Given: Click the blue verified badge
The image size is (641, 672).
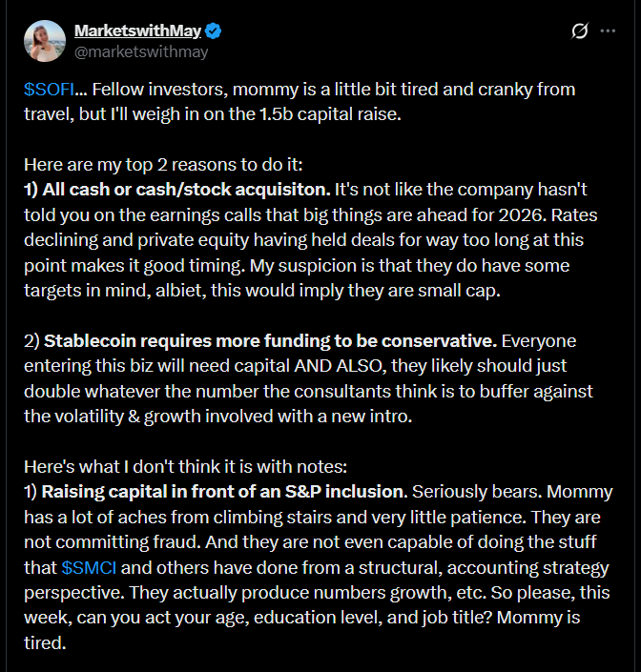Looking at the screenshot, I should pyautogui.click(x=214, y=31).
